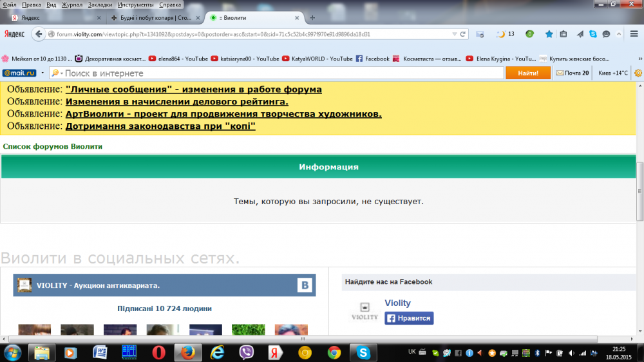Expand the mail.ru logo dropdown arrow
This screenshot has width=644, height=362.
click(43, 73)
